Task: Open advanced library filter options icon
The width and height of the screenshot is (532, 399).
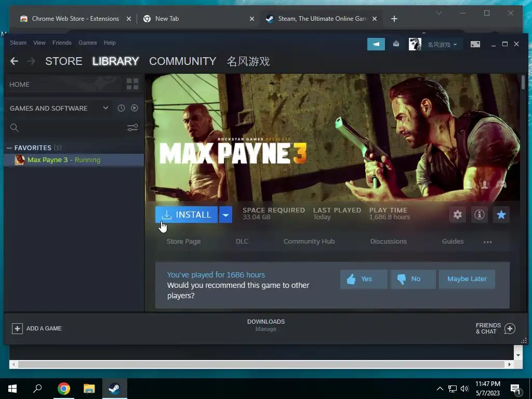Action: tap(132, 128)
